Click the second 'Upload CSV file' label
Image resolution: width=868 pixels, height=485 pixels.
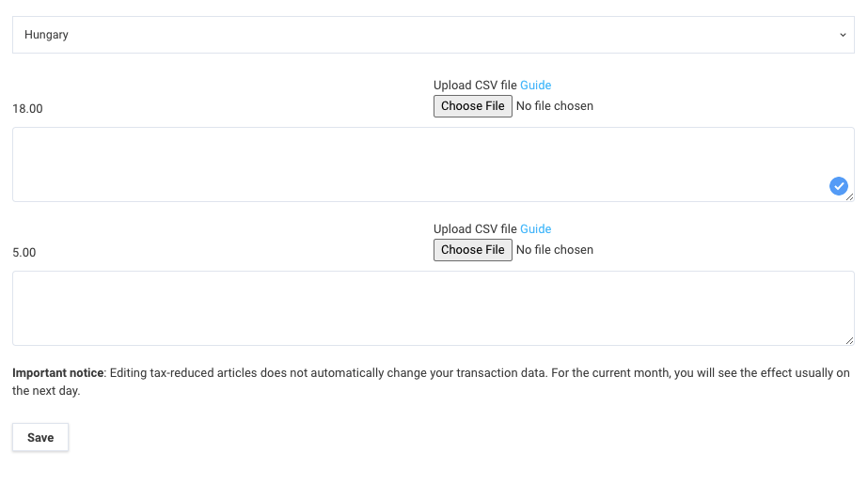click(475, 229)
